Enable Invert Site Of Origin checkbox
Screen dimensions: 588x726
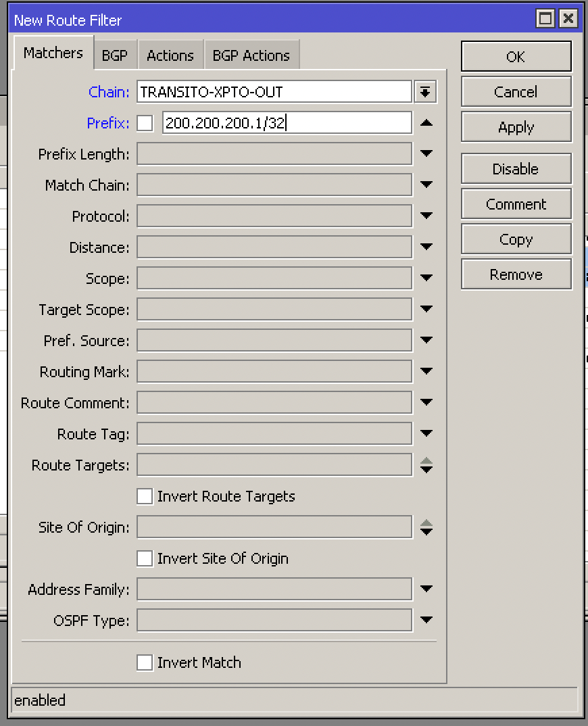click(145, 558)
